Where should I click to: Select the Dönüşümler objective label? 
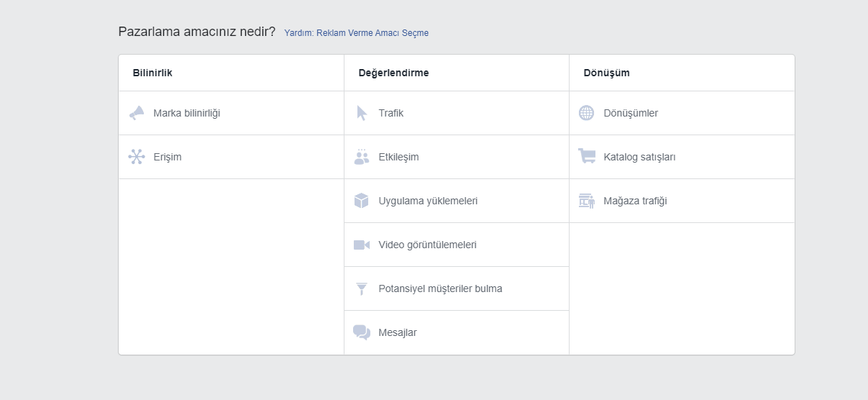pos(631,113)
